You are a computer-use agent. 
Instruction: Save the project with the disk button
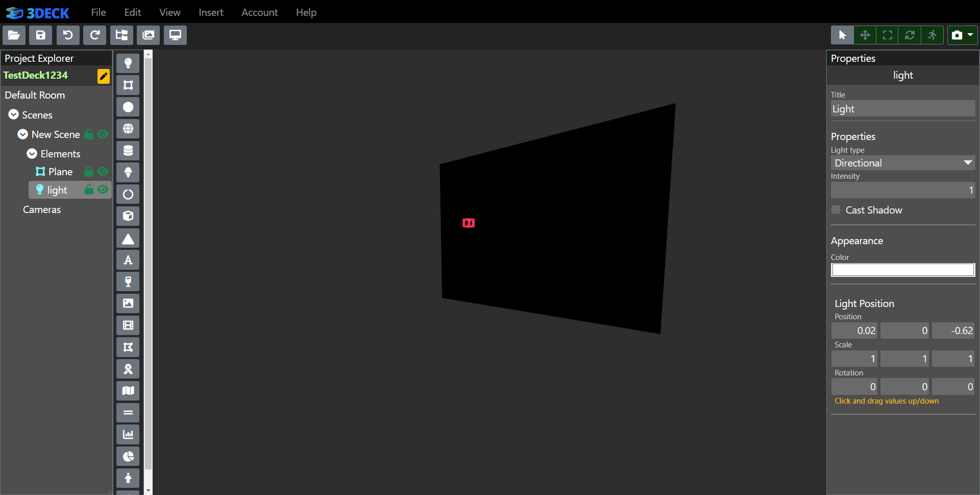(41, 35)
